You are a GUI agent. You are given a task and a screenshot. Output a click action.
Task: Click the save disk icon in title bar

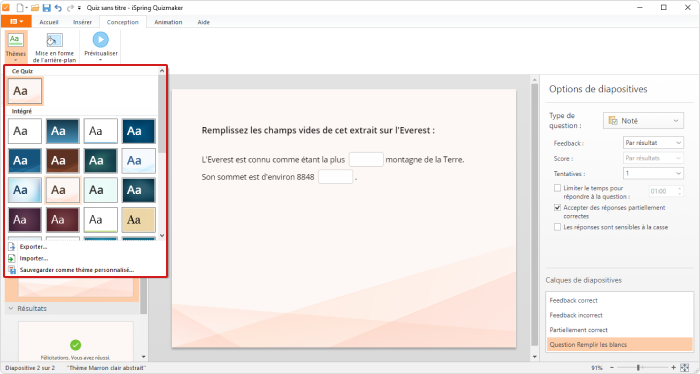(46, 8)
